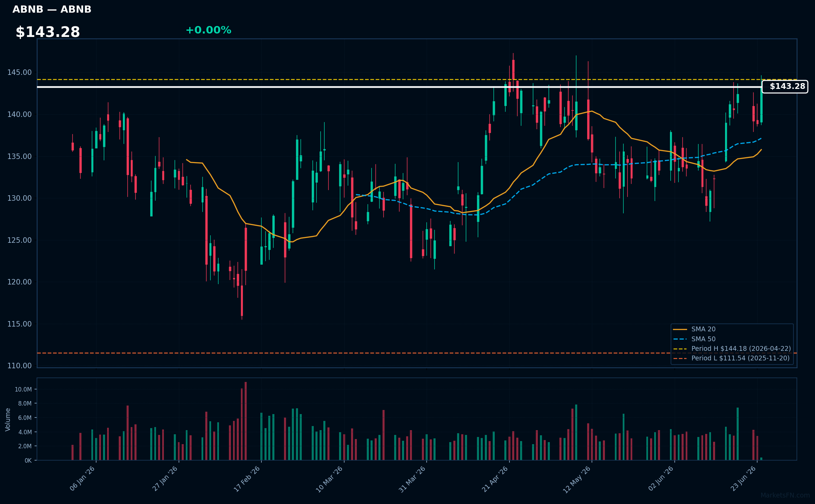Select the large $143.28 price headline

(x=48, y=32)
